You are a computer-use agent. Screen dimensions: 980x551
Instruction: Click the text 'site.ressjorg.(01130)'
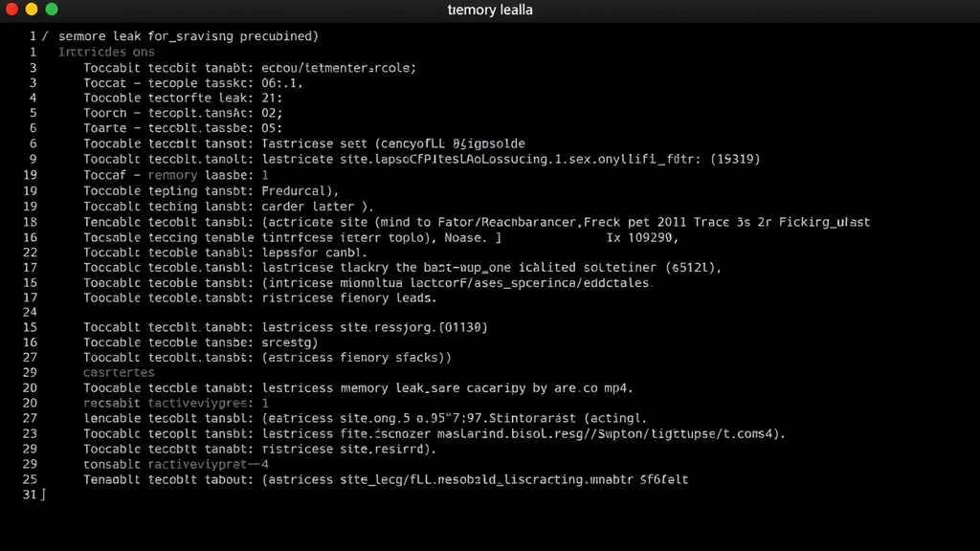click(x=413, y=327)
